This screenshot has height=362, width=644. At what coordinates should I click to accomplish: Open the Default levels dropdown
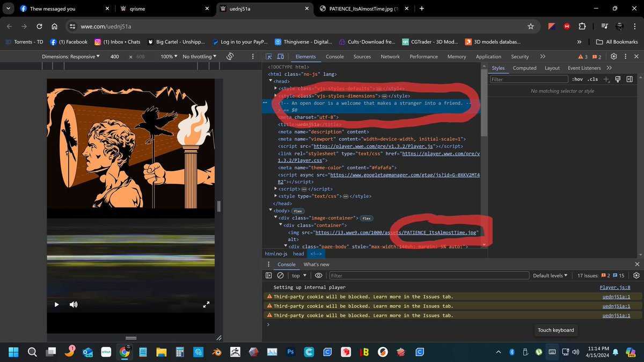click(x=550, y=276)
